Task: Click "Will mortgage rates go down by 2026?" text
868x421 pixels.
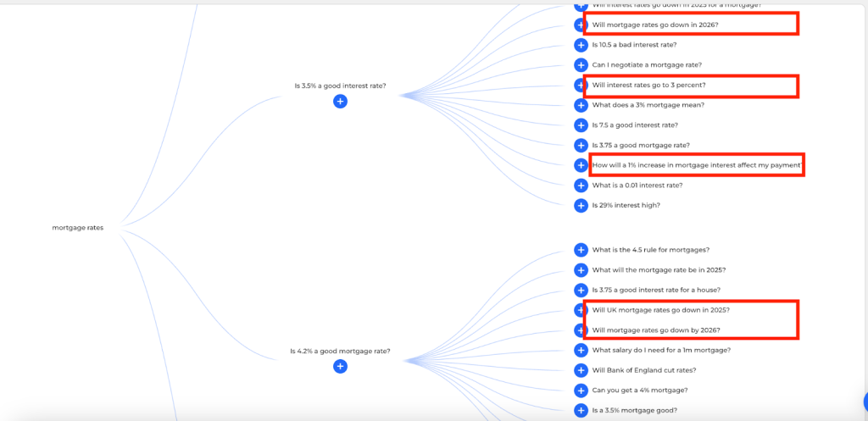Action: [x=655, y=330]
